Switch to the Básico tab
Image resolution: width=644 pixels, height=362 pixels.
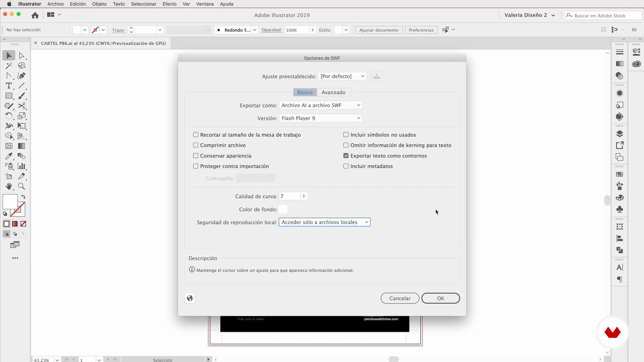[x=305, y=93]
